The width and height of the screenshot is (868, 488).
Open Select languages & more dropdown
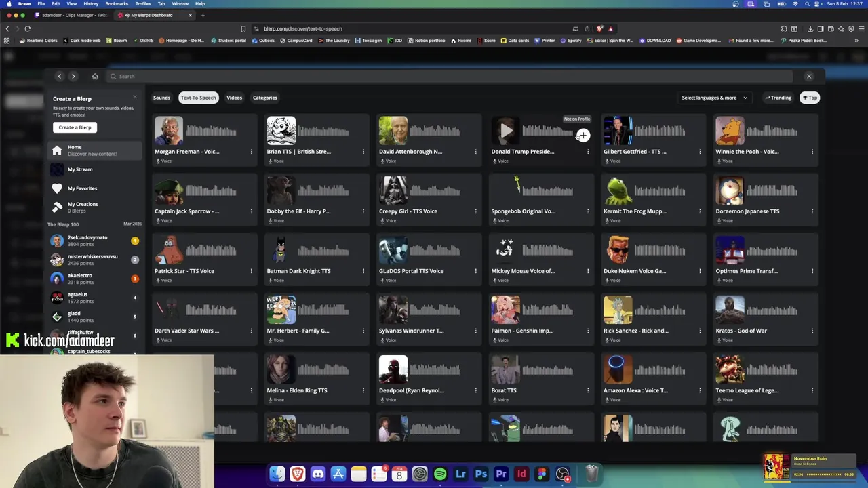(x=714, y=98)
